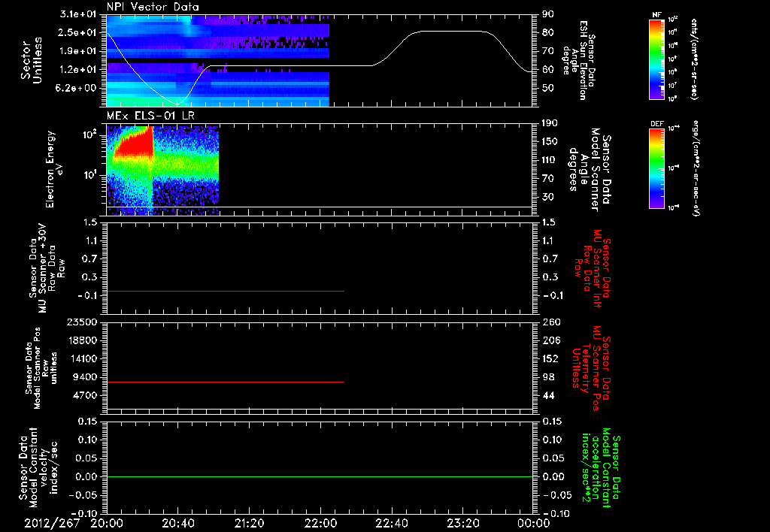The height and width of the screenshot is (532, 770).
Task: Click the 20:40 time axis tick label
Action: [177, 523]
